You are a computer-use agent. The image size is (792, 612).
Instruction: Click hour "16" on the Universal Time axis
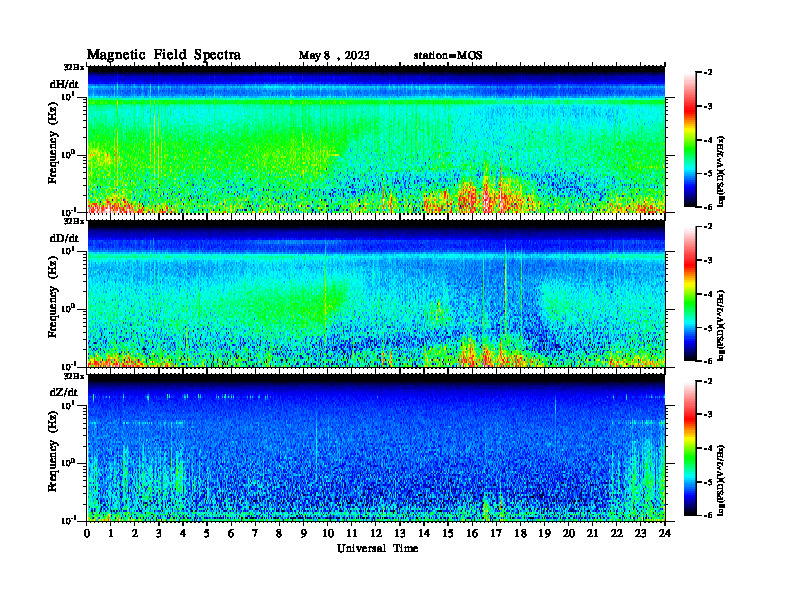pyautogui.click(x=472, y=533)
